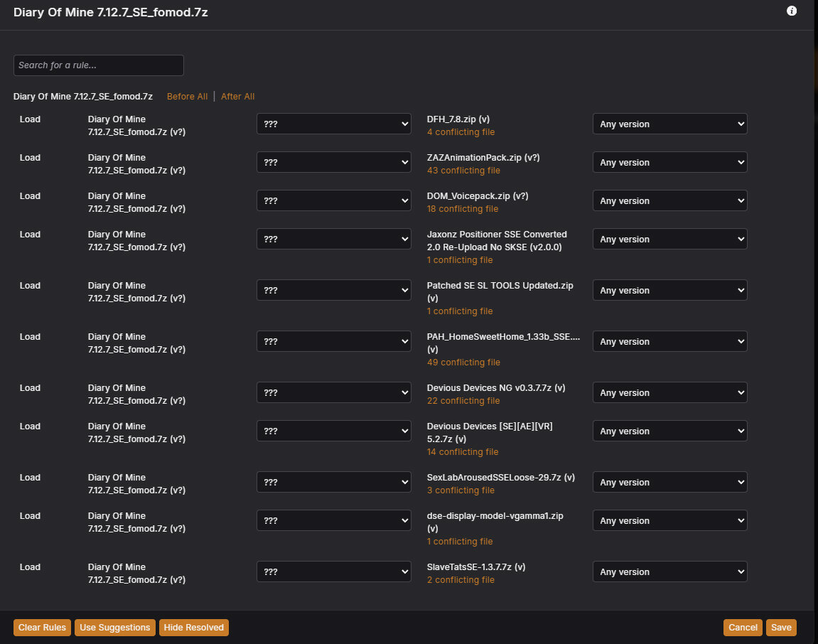The image size is (818, 644).
Task: Select the ZAZAnimationPack.zip (v?) mod name
Action: tap(483, 158)
